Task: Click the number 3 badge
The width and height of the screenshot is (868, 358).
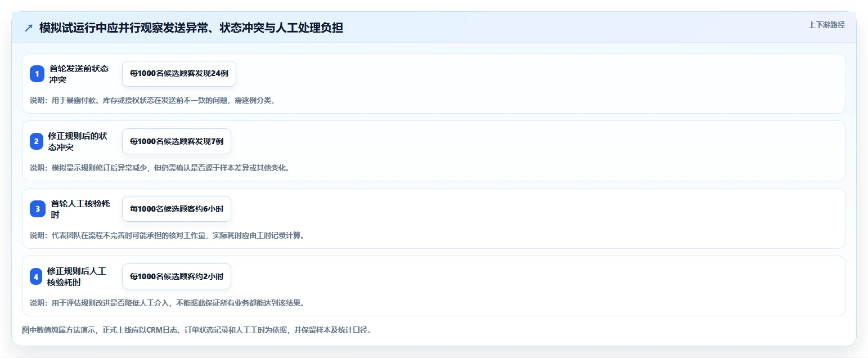Action: coord(37,209)
